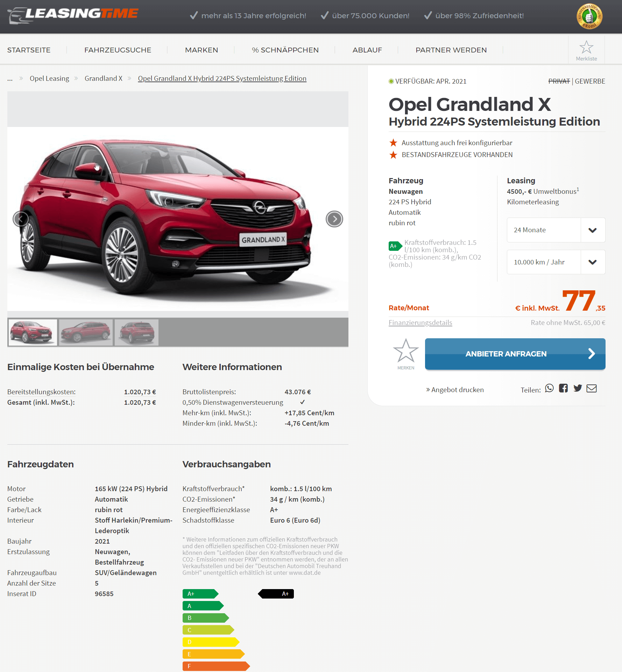Select second side-view car thumbnail
This screenshot has width=622, height=672.
click(86, 332)
